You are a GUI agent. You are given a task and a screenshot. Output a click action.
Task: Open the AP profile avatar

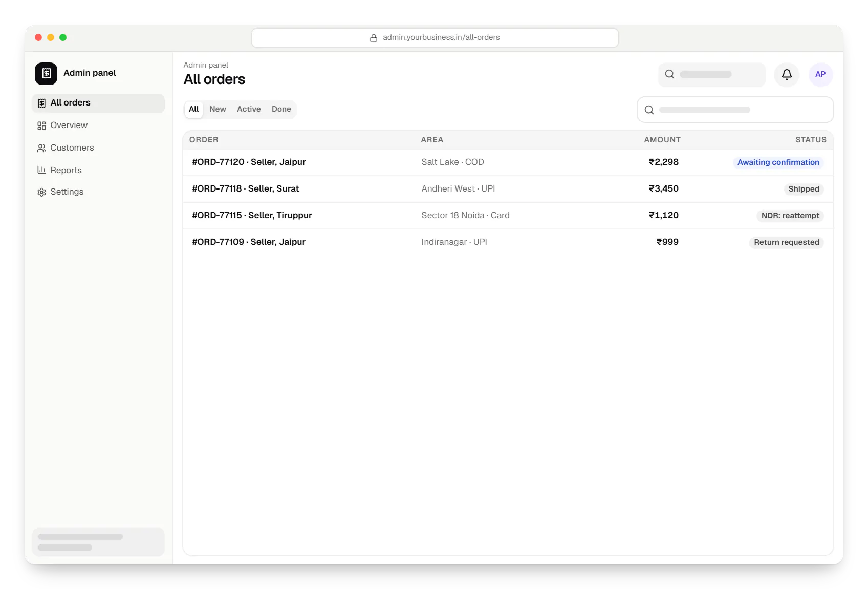point(820,75)
